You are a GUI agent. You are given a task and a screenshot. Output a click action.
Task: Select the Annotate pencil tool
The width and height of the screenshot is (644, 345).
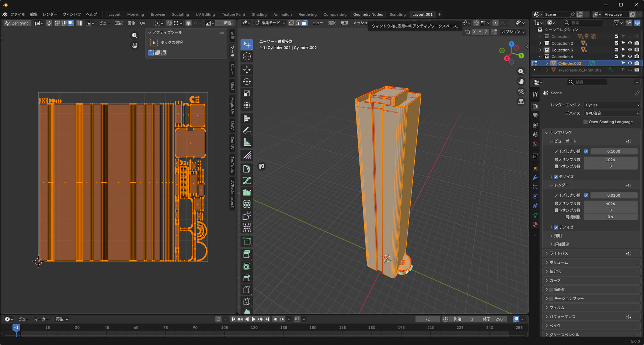tap(247, 131)
